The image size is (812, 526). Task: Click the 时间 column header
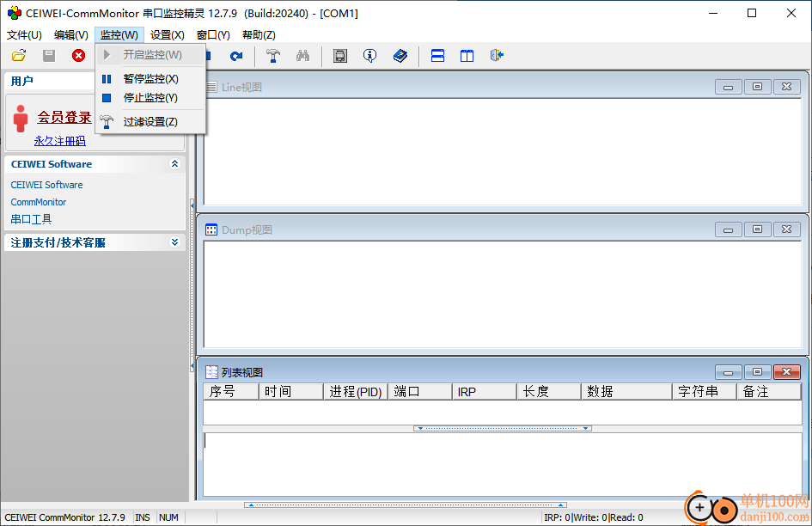tap(291, 391)
